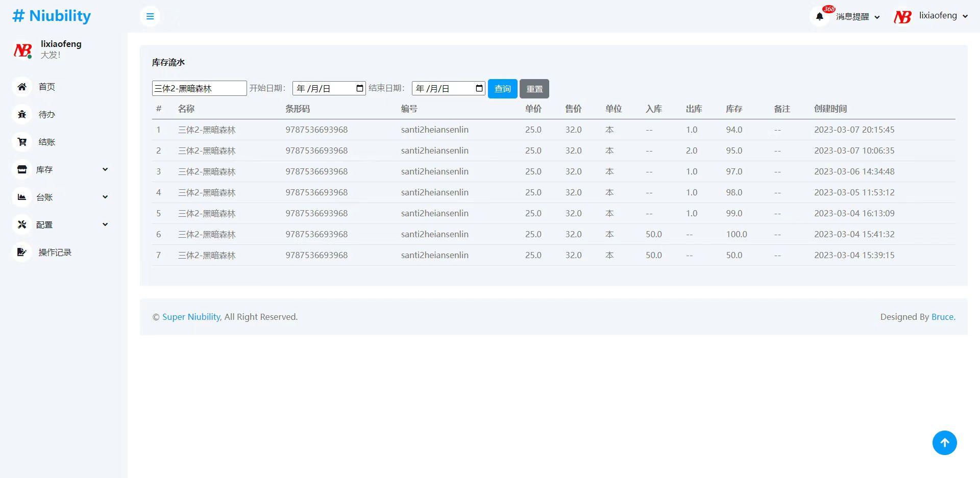Click the 入库 column header
The height and width of the screenshot is (478, 980).
(654, 109)
